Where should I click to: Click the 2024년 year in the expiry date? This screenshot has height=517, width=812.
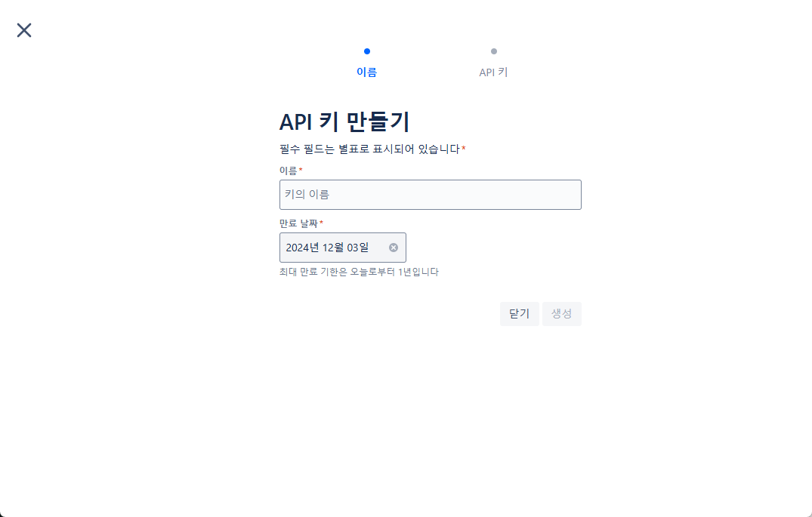(302, 248)
